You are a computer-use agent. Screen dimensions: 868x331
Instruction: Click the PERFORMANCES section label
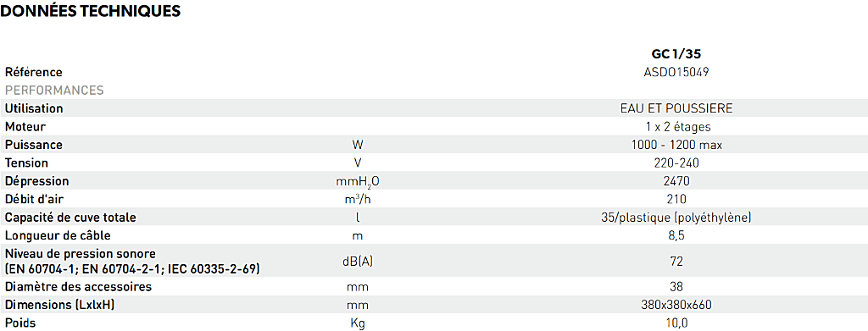[x=54, y=90]
